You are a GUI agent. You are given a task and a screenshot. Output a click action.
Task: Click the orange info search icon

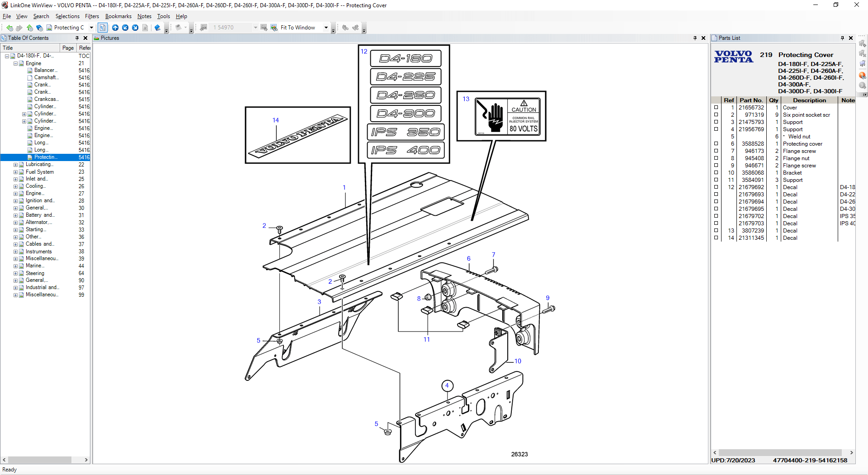[863, 75]
